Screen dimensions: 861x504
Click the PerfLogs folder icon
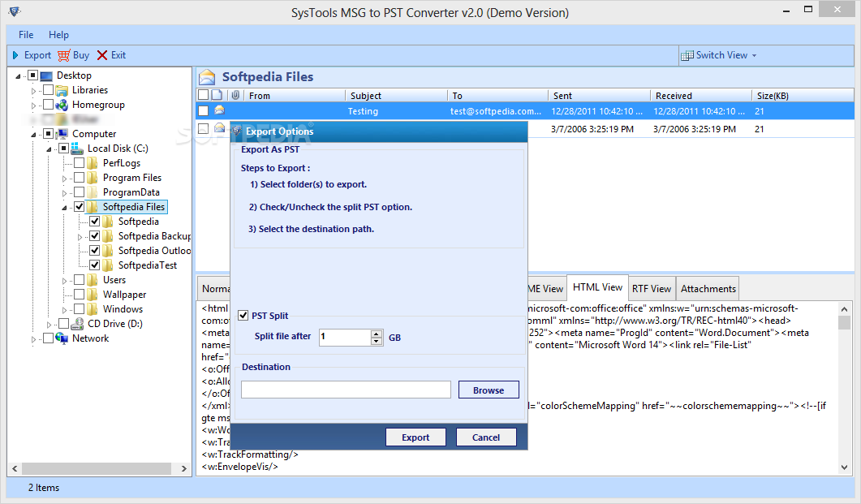point(93,163)
